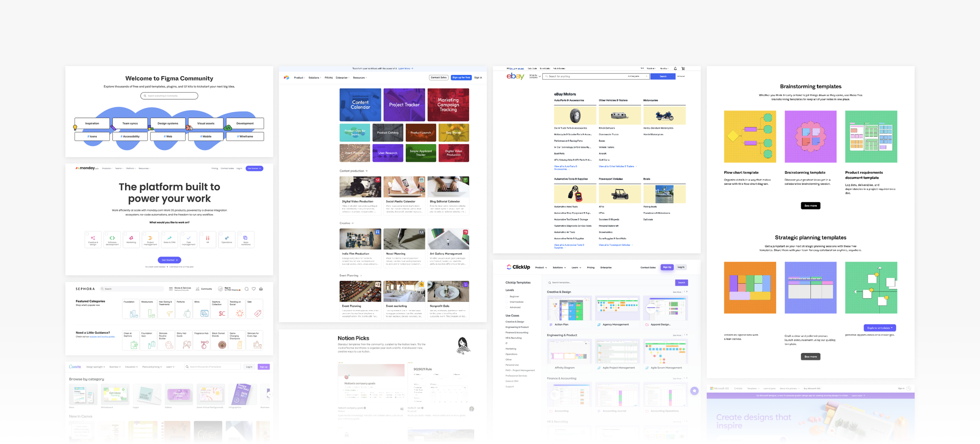The height and width of the screenshot is (444, 980).
Task: Check the Beginner level checkbox in ClickUp sidebar
Action: (506, 297)
